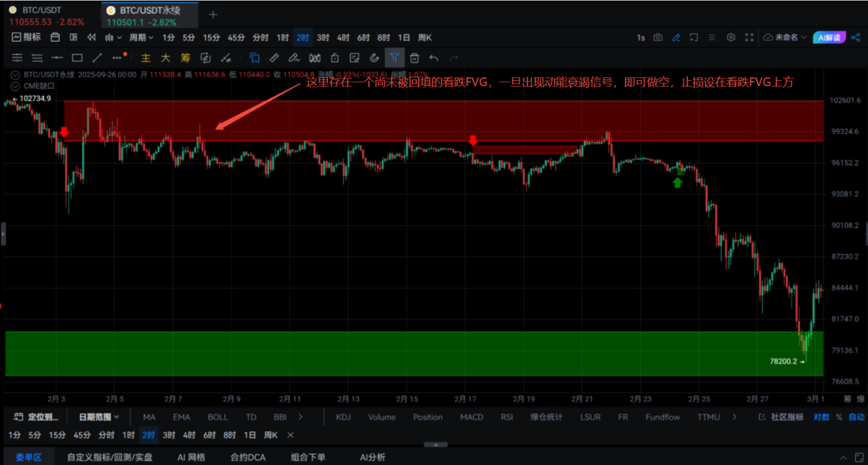
Task: Expand more main indicators arrow after BBI
Action: point(301,416)
